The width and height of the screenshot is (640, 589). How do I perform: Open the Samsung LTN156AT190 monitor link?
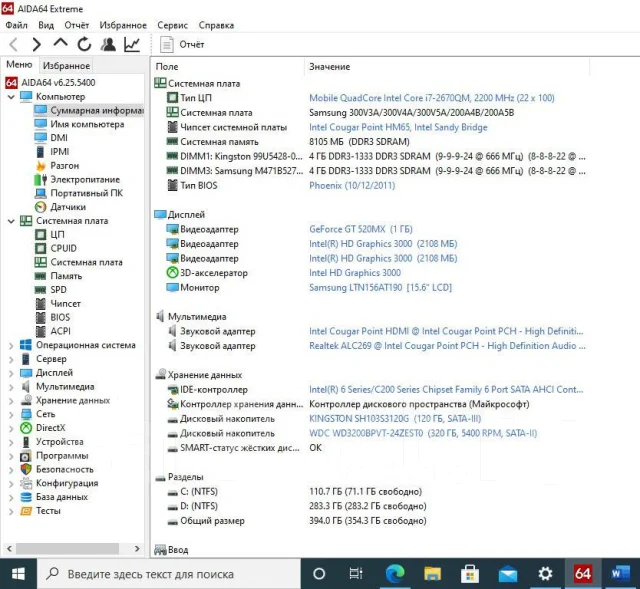(x=380, y=287)
